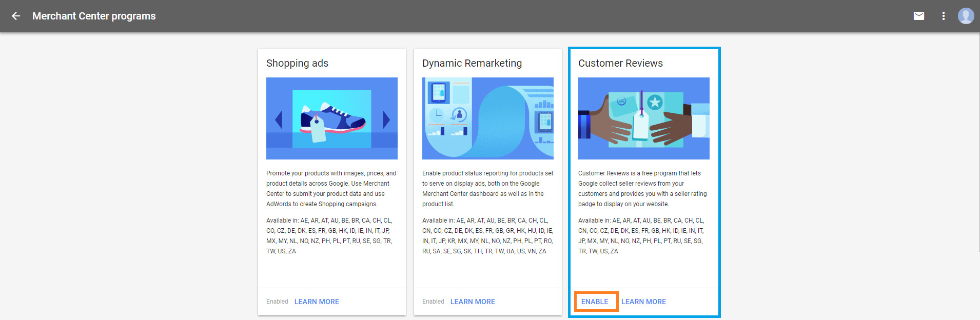Screen dimensions: 980x320
Task: Click the Shopping ads description paragraph
Action: [x=331, y=189]
